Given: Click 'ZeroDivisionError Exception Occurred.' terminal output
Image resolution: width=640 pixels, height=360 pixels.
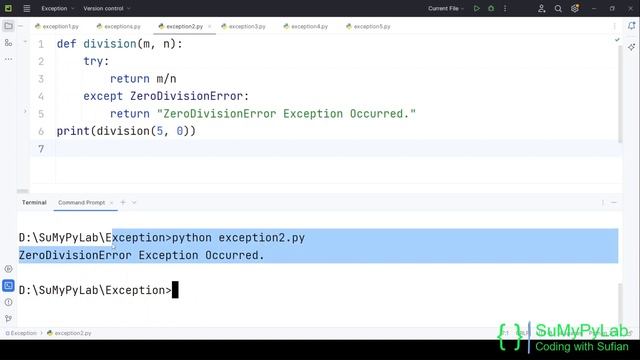Looking at the screenshot, I should tap(142, 255).
